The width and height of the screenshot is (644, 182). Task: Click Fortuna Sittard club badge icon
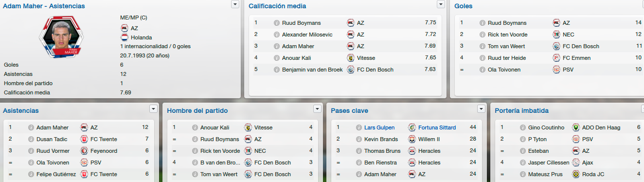tap(412, 127)
